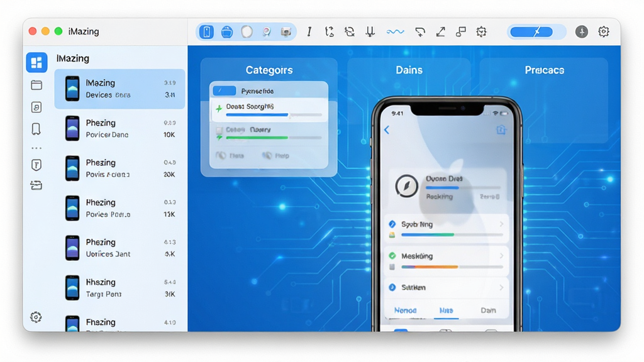Open the window/folder sidebar icon
Image resolution: width=644 pixels, height=362 pixels.
[x=36, y=85]
